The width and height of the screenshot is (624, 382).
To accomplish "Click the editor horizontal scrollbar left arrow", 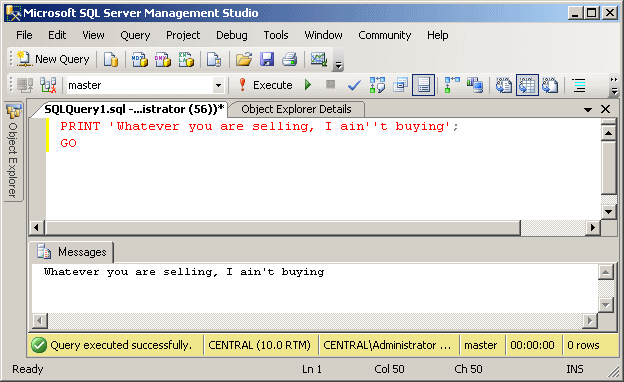I will [36, 228].
